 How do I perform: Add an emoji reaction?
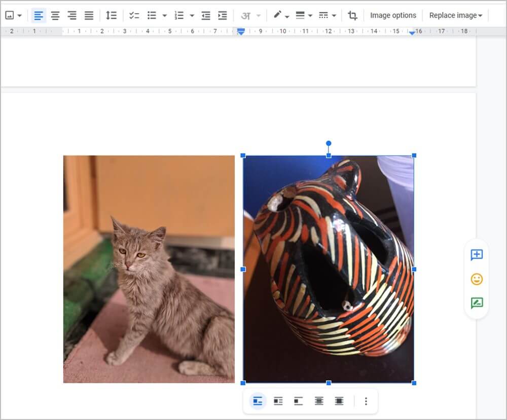click(x=477, y=279)
